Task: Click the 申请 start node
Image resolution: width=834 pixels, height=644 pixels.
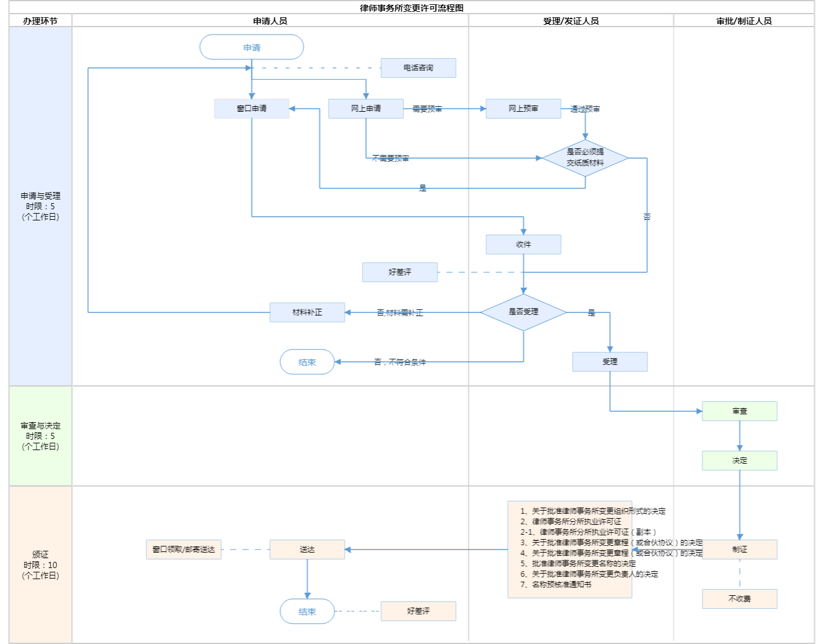Action: (251, 48)
